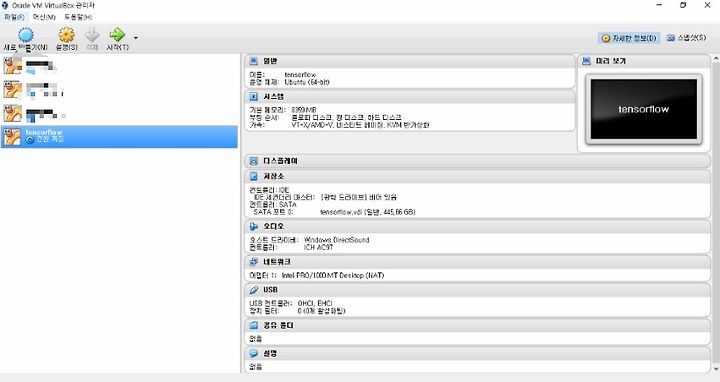Open the Help (도움말) menu
This screenshot has height=382, width=720.
coord(78,17)
